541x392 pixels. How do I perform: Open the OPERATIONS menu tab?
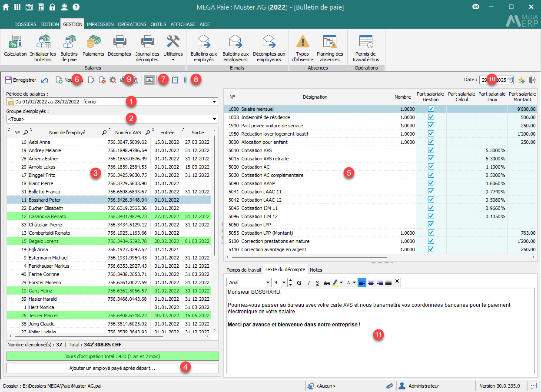(132, 24)
